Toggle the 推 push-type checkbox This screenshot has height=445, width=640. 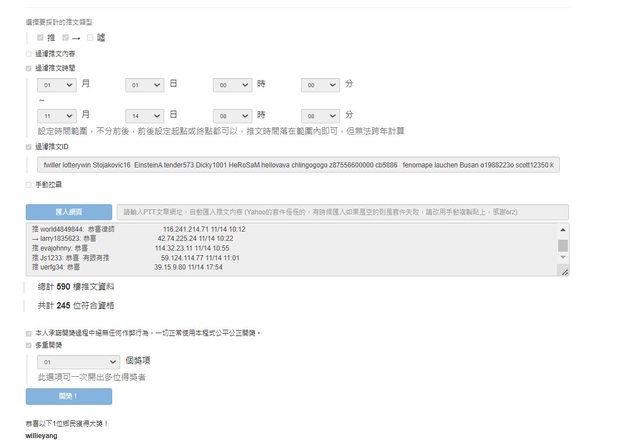tap(40, 37)
